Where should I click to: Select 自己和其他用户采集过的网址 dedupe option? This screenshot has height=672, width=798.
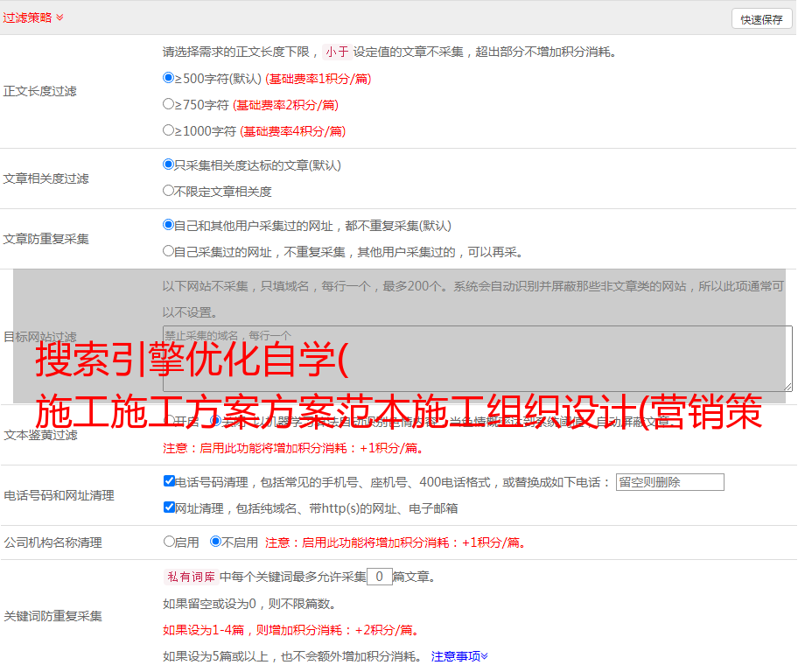(169, 225)
